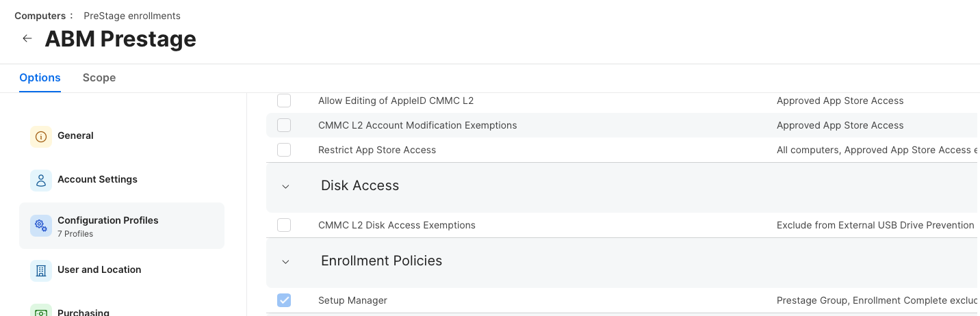Viewport: 980px width, 316px height.
Task: Check CMMC L2 Disk Access Exemptions
Action: [284, 225]
